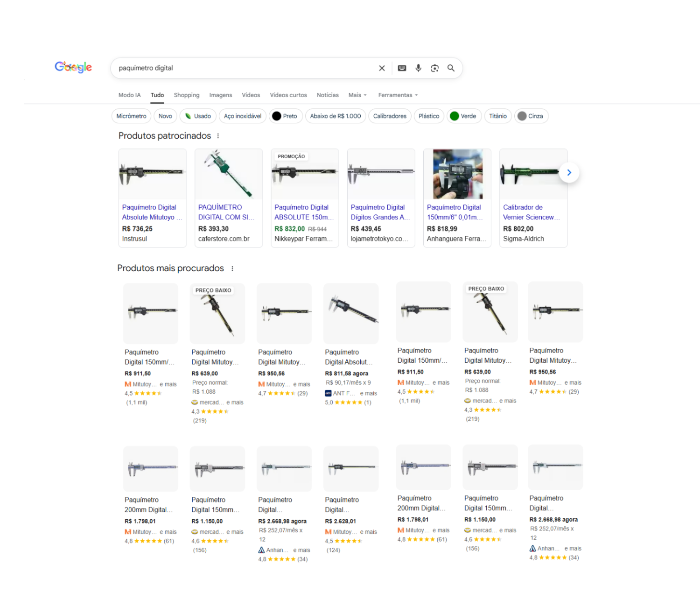700x607 pixels.
Task: Switch to the Shopping tab
Action: (x=187, y=95)
